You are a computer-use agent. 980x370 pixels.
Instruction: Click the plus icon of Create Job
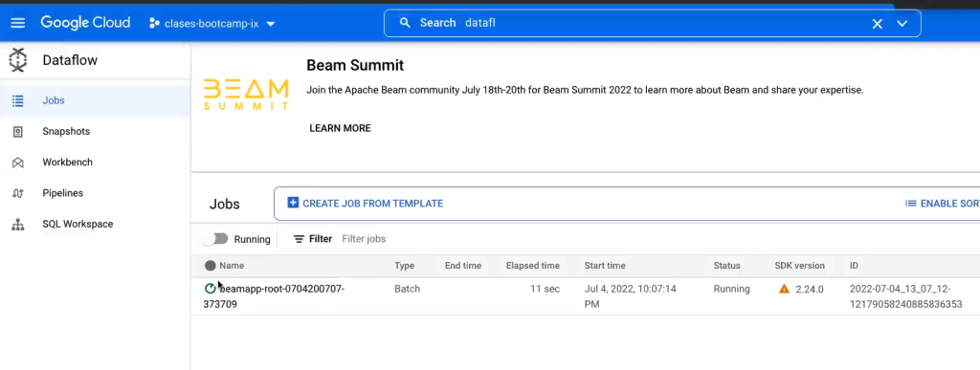pos(293,203)
